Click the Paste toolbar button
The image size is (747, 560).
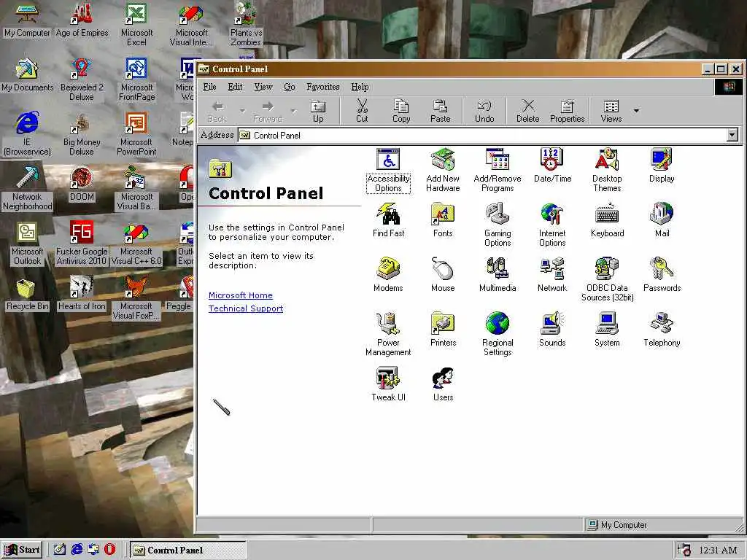click(x=440, y=111)
